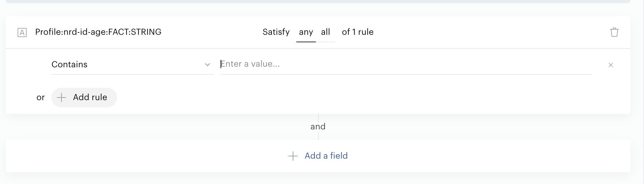Expand operator list via the chevron arrow
The height and width of the screenshot is (184, 644).
[208, 65]
